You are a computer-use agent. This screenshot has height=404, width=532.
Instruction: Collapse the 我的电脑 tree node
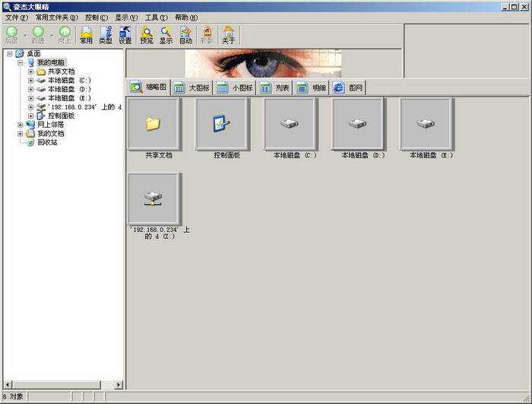point(21,62)
